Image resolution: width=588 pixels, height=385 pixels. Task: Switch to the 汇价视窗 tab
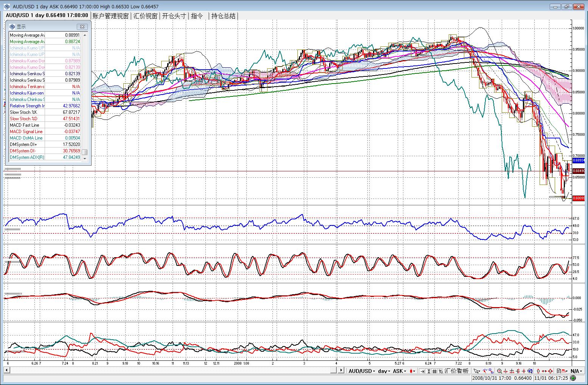[146, 16]
